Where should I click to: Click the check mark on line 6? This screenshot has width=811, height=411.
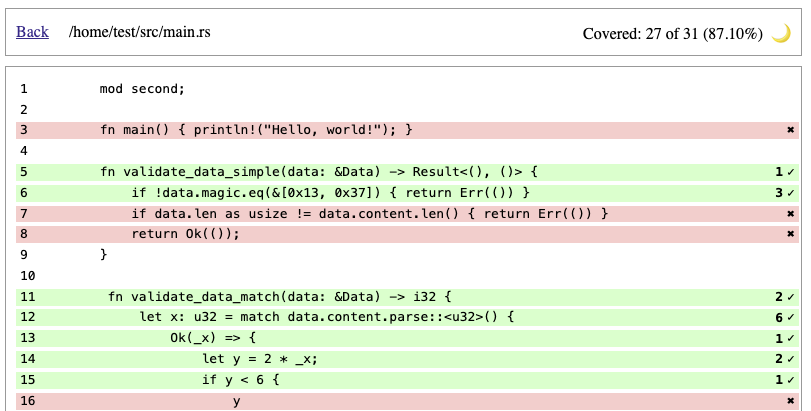pos(790,193)
